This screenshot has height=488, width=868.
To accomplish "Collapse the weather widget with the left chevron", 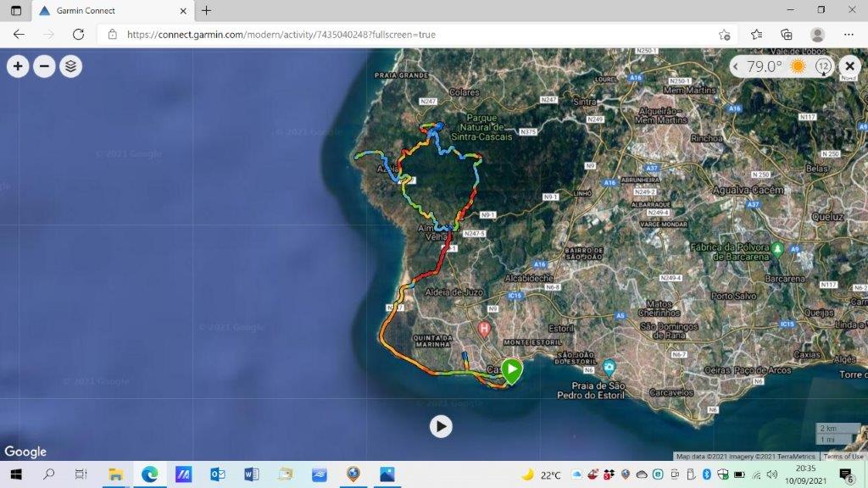I will pos(736,67).
